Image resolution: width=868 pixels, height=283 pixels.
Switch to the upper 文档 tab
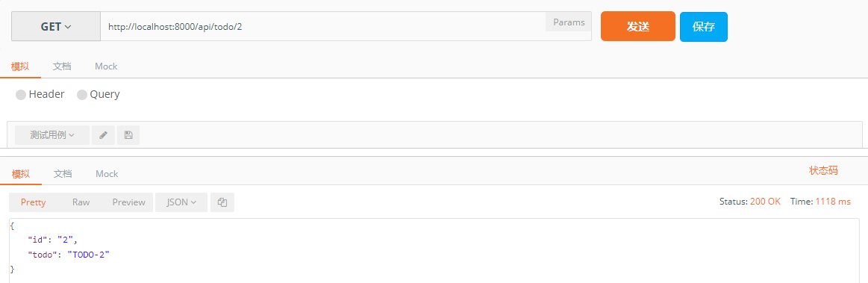(62, 66)
